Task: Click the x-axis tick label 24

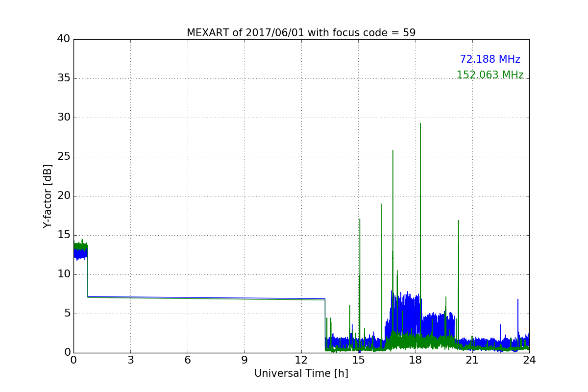Action: (x=529, y=360)
